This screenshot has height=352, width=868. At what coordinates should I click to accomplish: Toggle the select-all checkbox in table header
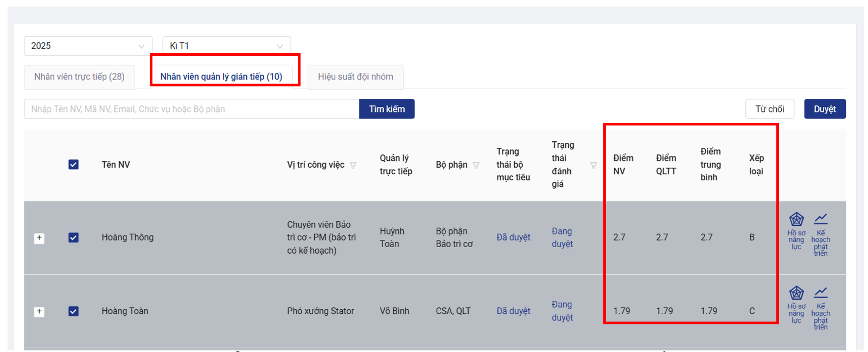click(x=74, y=165)
